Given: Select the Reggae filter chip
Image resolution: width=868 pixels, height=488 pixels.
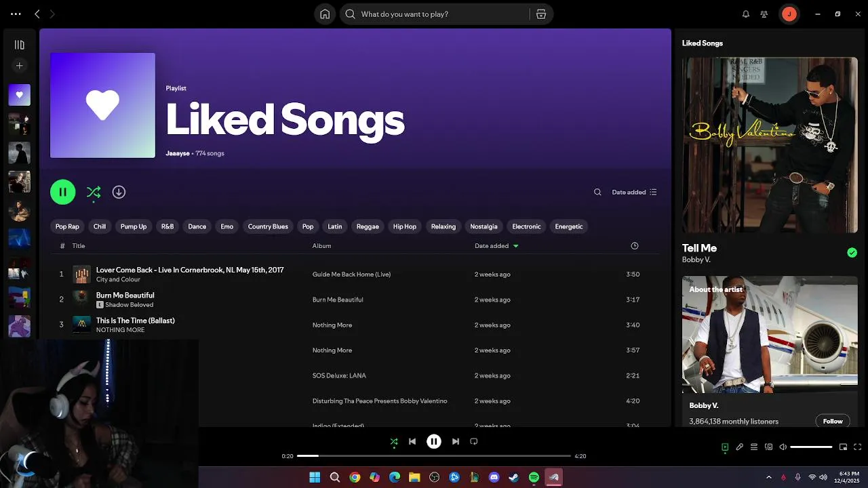Looking at the screenshot, I should 368,226.
